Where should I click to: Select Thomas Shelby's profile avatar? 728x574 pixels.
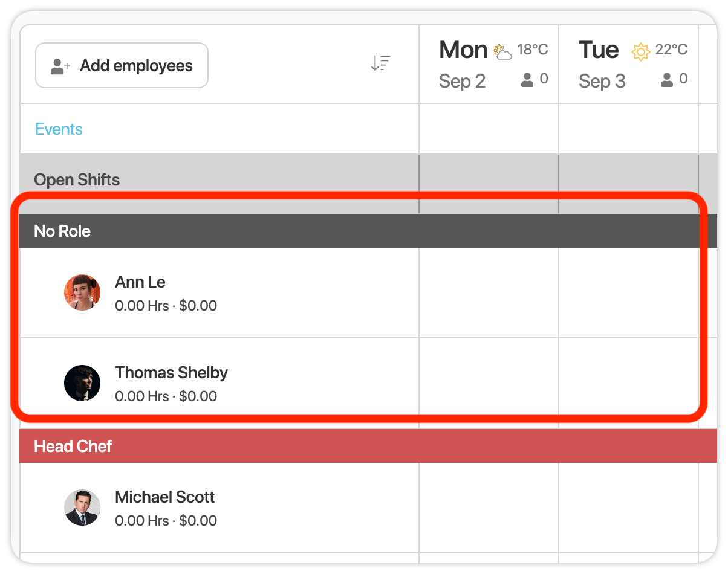pyautogui.click(x=82, y=383)
